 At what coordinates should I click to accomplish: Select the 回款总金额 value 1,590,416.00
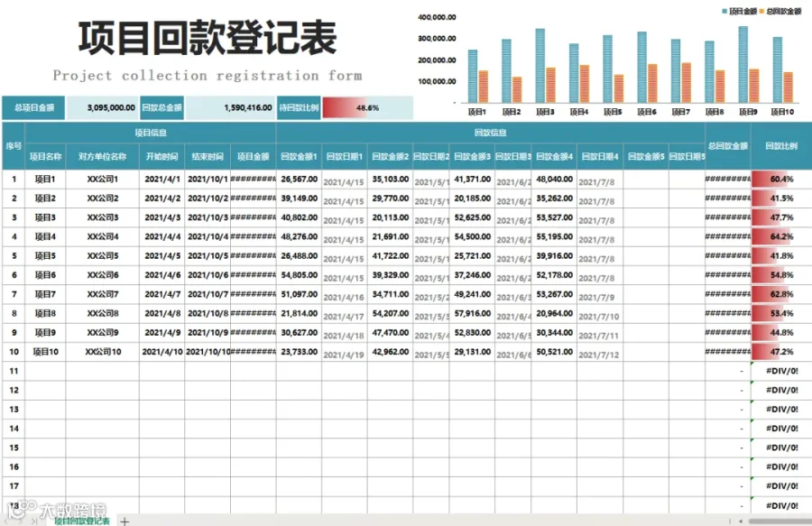(230, 107)
